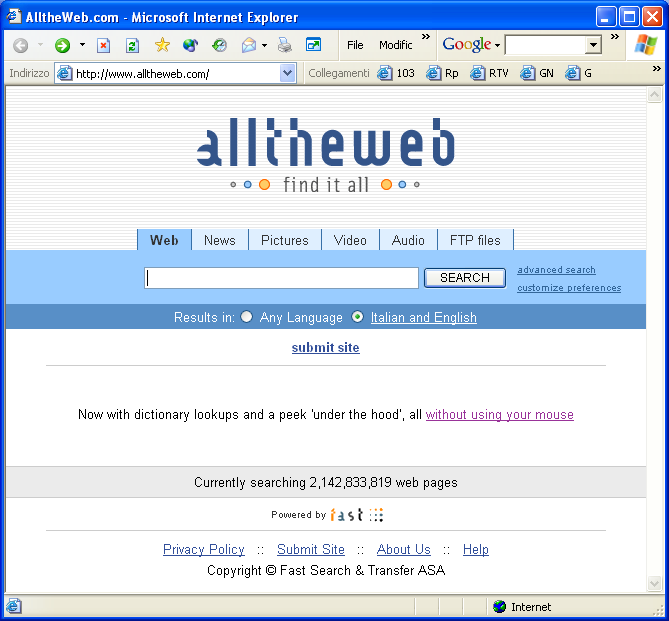Click the 'Currently searching 2,142,833,819 web pages' text
This screenshot has width=669, height=621.
click(x=326, y=482)
